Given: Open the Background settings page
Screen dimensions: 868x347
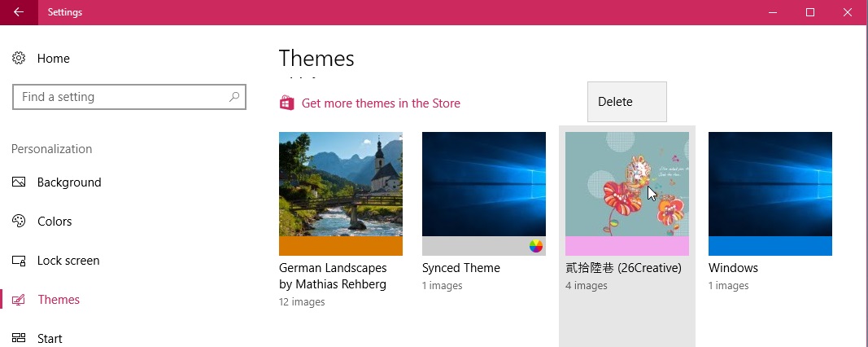Looking at the screenshot, I should (69, 182).
